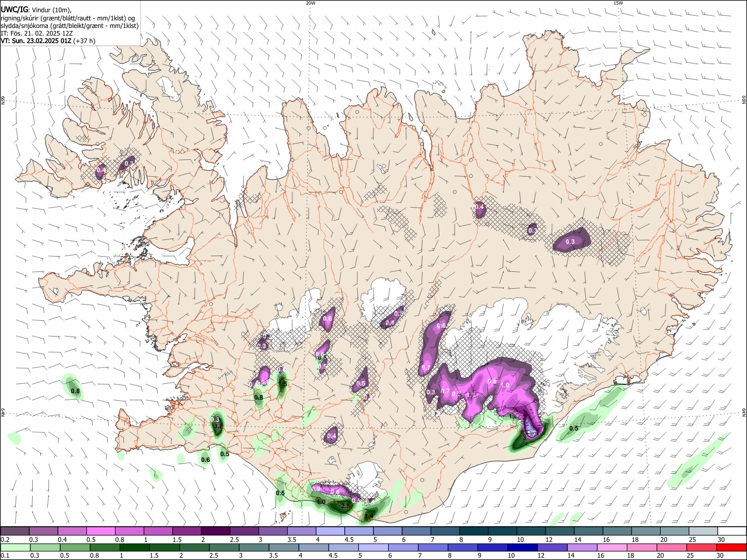
Task: Click the '15W' longitude label at top
Action: (617, 3)
